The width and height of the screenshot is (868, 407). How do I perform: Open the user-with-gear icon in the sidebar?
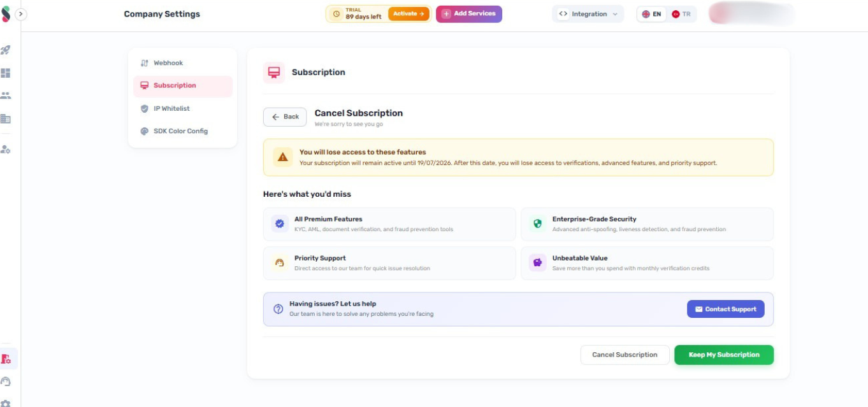(6, 149)
